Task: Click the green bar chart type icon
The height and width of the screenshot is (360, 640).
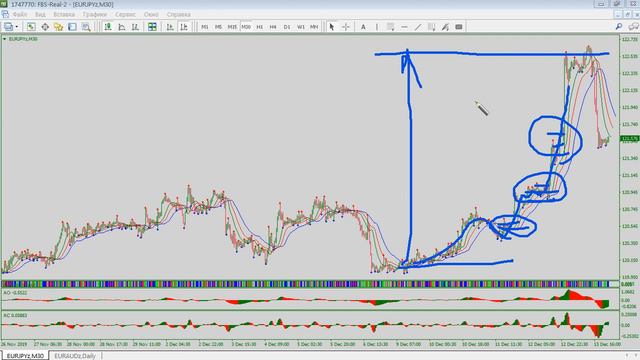Action: [x=108, y=27]
